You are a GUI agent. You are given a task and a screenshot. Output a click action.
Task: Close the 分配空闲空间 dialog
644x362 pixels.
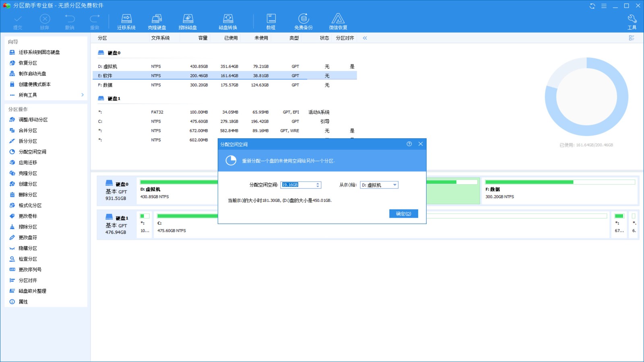coord(421,144)
